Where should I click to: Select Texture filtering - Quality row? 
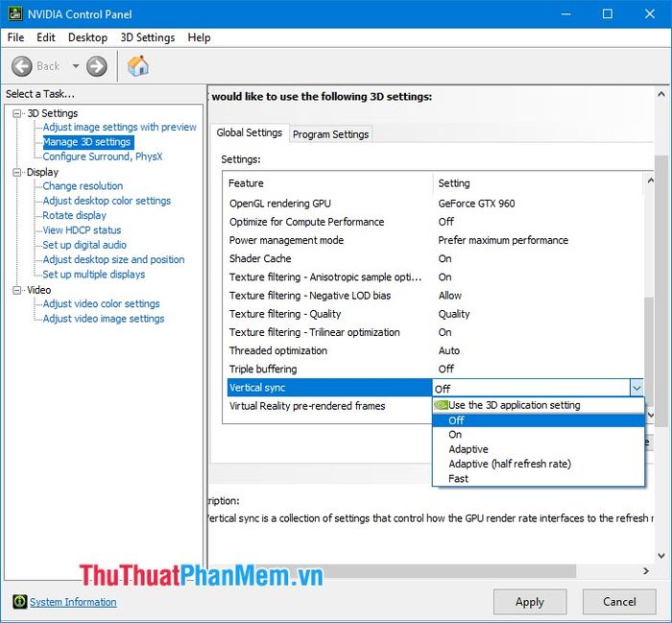pyautogui.click(x=435, y=314)
